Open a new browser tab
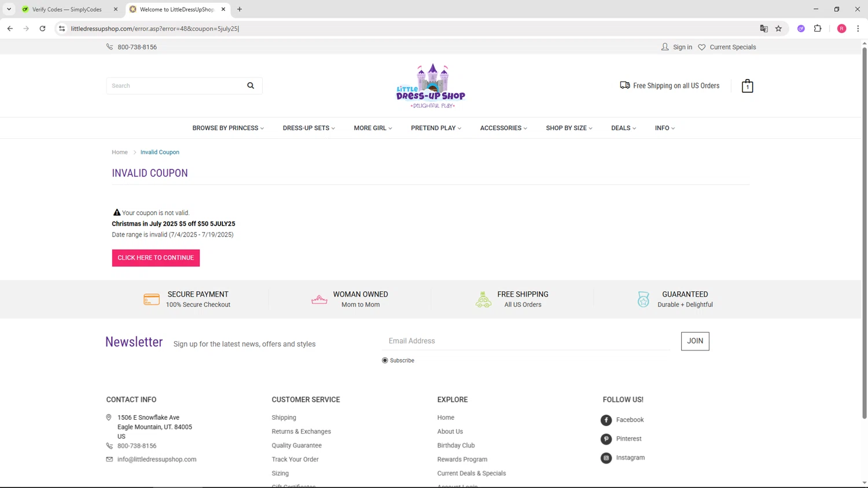This screenshot has height=488, width=868. pos(240,9)
